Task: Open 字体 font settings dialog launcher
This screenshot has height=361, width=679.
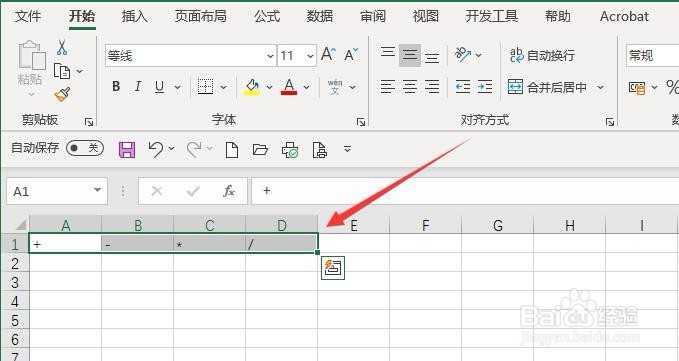Action: (x=361, y=122)
